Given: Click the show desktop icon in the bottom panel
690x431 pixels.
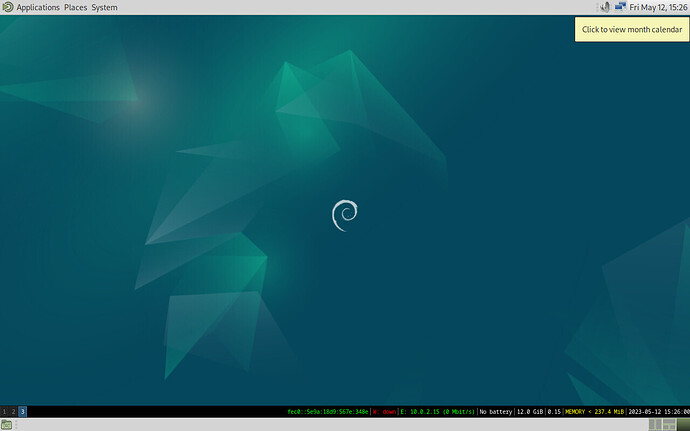Looking at the screenshot, I should [x=6, y=425].
